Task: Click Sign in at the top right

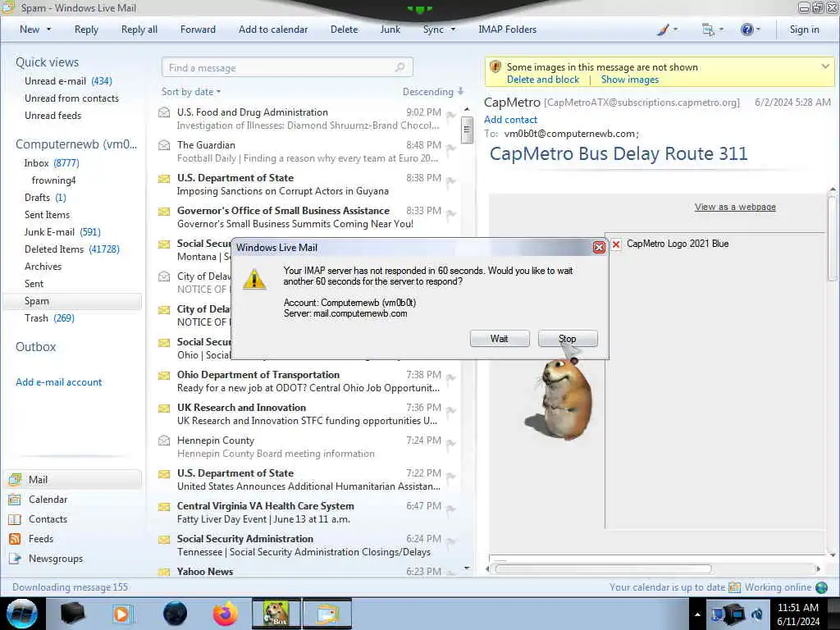Action: point(804,30)
